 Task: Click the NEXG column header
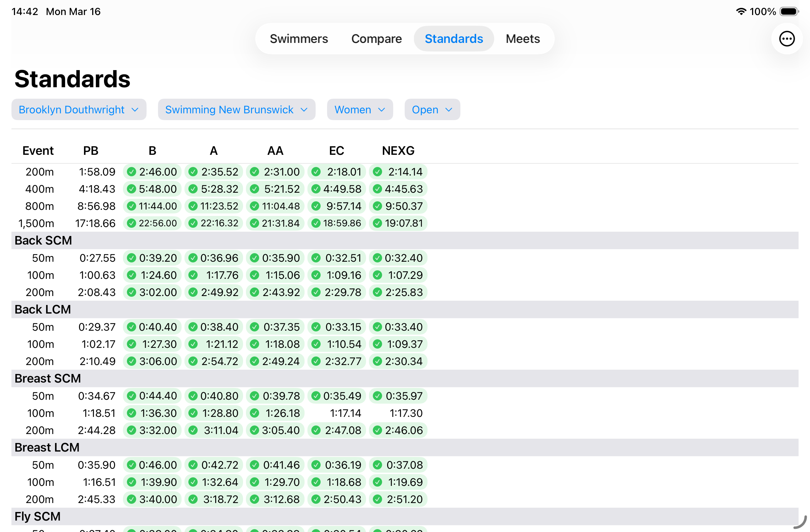click(x=398, y=151)
